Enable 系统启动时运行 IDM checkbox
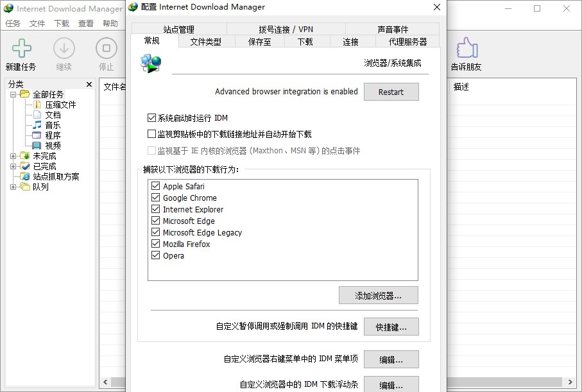The width and height of the screenshot is (582, 392). click(x=151, y=117)
